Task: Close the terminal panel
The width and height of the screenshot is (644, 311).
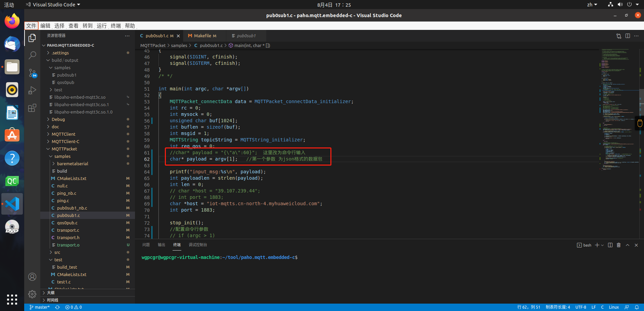Action: (x=636, y=245)
